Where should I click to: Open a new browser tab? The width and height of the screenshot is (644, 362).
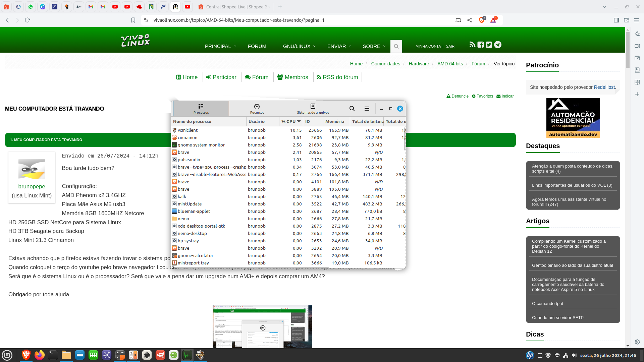pos(280,7)
